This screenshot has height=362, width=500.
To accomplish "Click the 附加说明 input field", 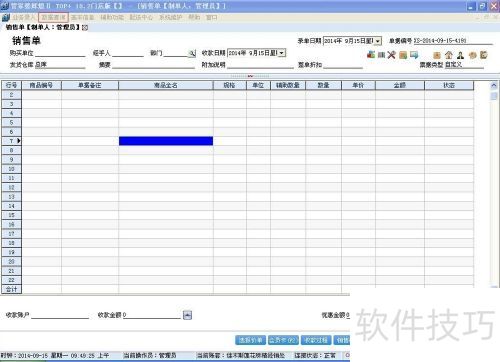I will click(260, 65).
